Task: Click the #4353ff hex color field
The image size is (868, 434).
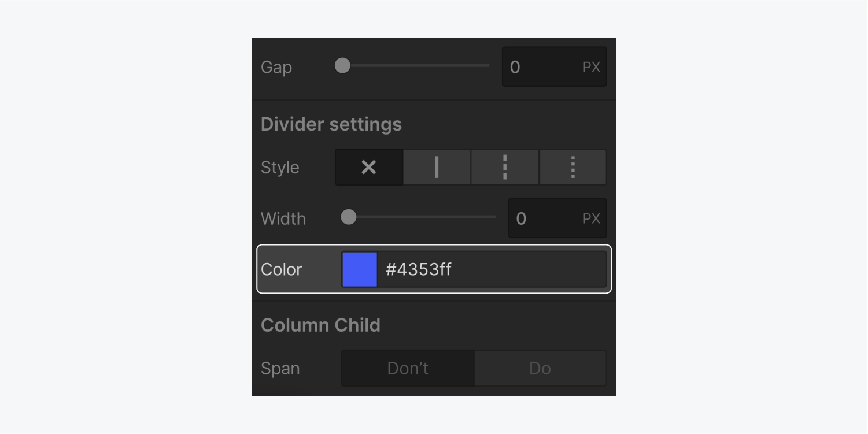Action: pos(492,269)
